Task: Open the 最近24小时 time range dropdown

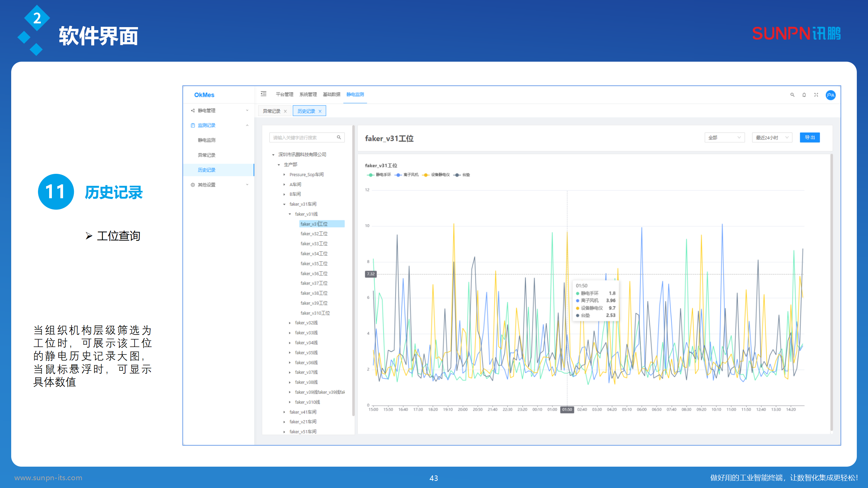Action: coord(772,138)
